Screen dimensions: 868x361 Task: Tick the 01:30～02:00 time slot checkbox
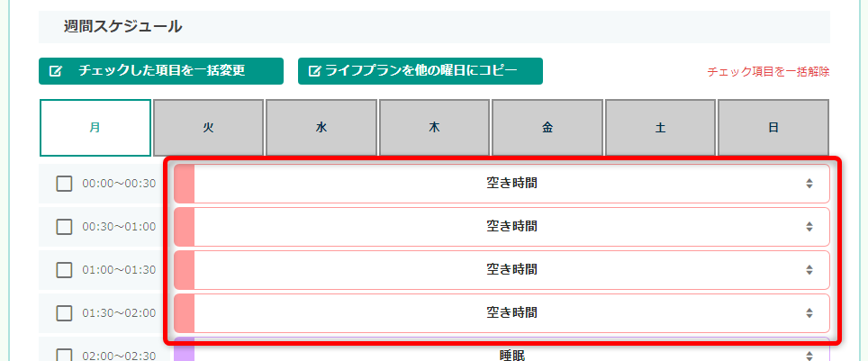click(x=64, y=312)
